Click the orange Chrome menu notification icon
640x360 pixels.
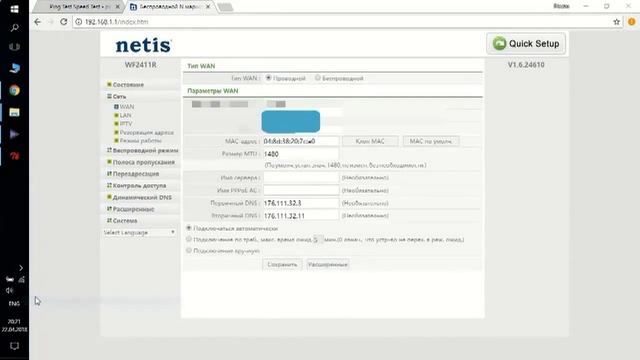[631, 22]
